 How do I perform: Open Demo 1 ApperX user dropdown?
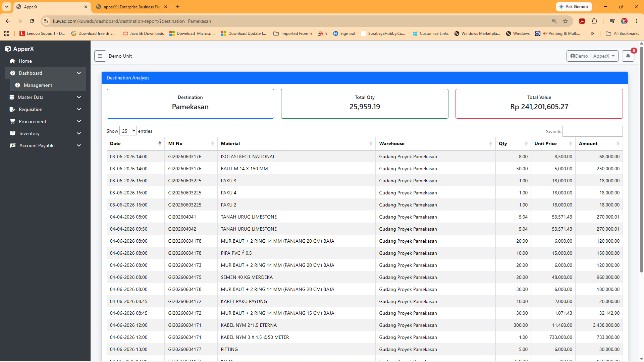point(592,56)
